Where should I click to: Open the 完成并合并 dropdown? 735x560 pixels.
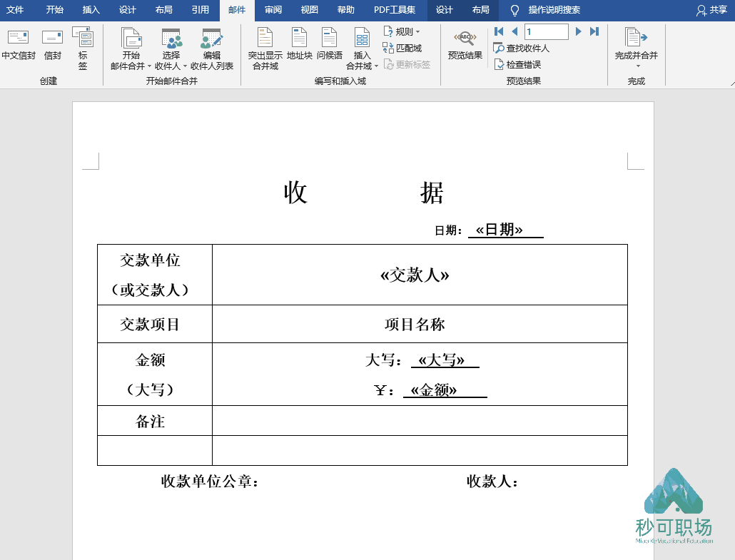point(636,48)
